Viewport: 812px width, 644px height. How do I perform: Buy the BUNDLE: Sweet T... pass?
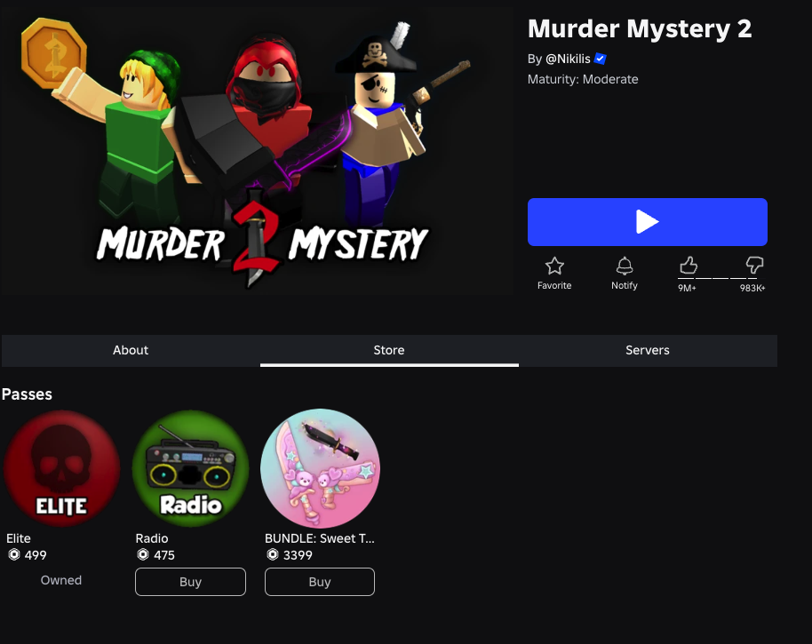[320, 582]
